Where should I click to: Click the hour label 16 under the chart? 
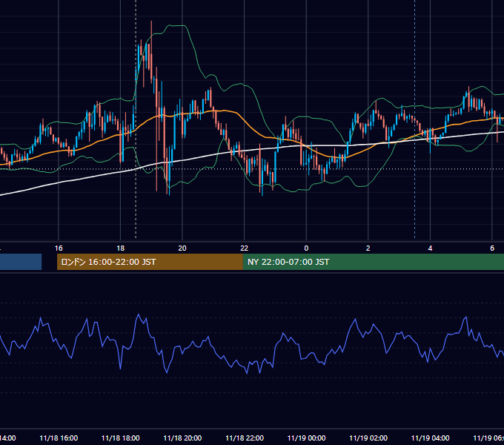[x=59, y=248]
